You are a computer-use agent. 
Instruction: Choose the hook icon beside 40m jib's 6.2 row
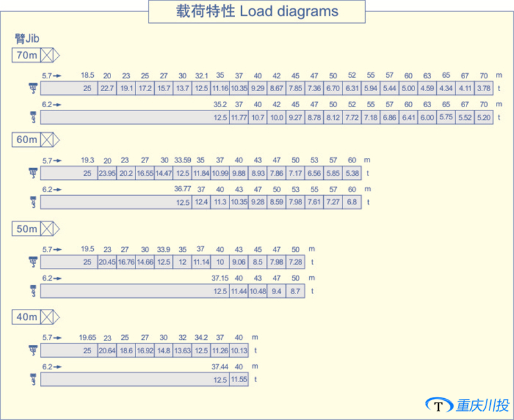point(31,379)
